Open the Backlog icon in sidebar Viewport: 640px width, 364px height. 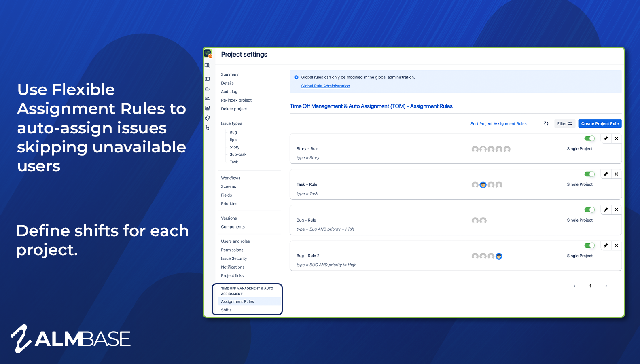[x=208, y=66]
